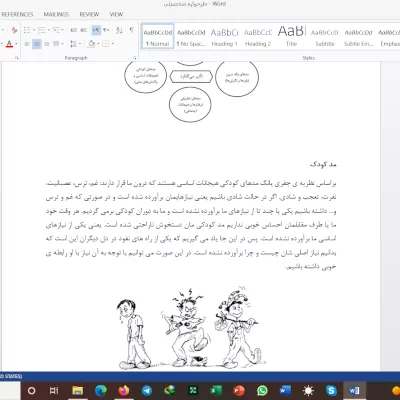This screenshot has width=400, height=400.
Task: Apply the No Spacing style
Action: tap(191, 37)
